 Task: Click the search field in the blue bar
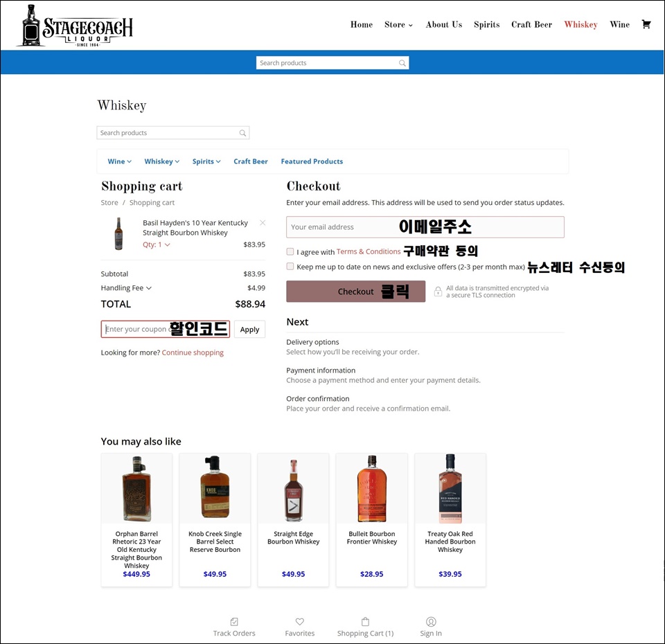click(x=332, y=63)
